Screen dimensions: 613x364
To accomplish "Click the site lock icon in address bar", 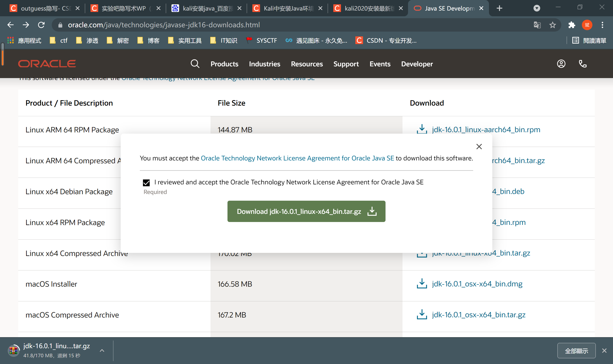I will [60, 25].
